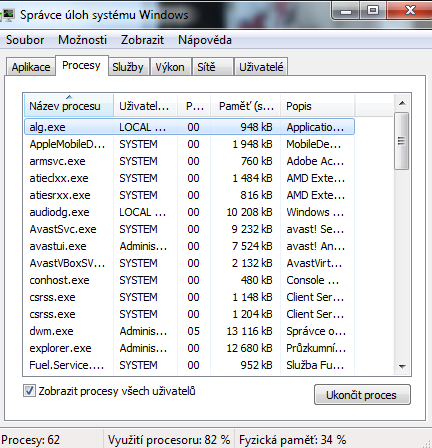Click the Procesy: 62 status entry
The width and height of the screenshot is (432, 448).
coord(31,440)
